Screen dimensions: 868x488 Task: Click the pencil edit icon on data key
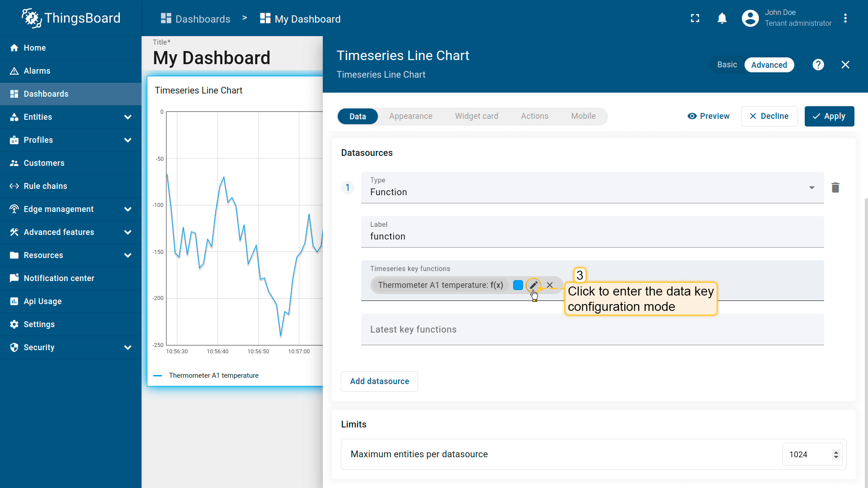(x=533, y=285)
